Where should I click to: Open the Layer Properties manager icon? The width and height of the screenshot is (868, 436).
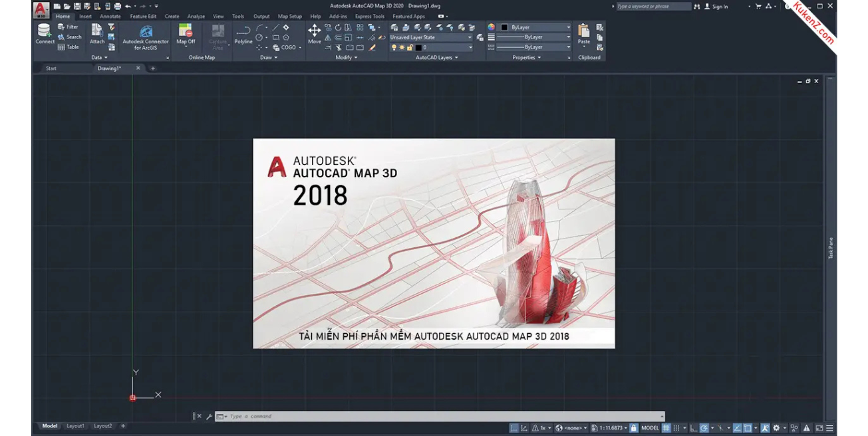394,27
